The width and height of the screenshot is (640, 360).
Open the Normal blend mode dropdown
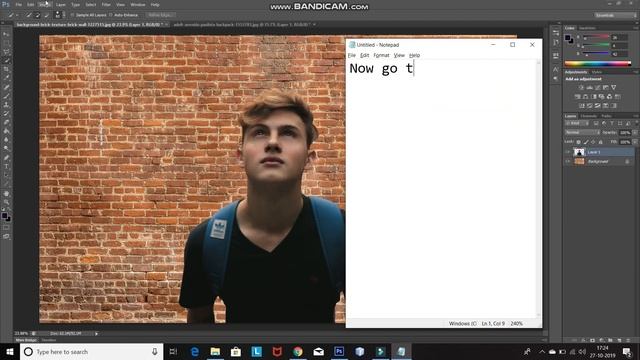tap(582, 133)
